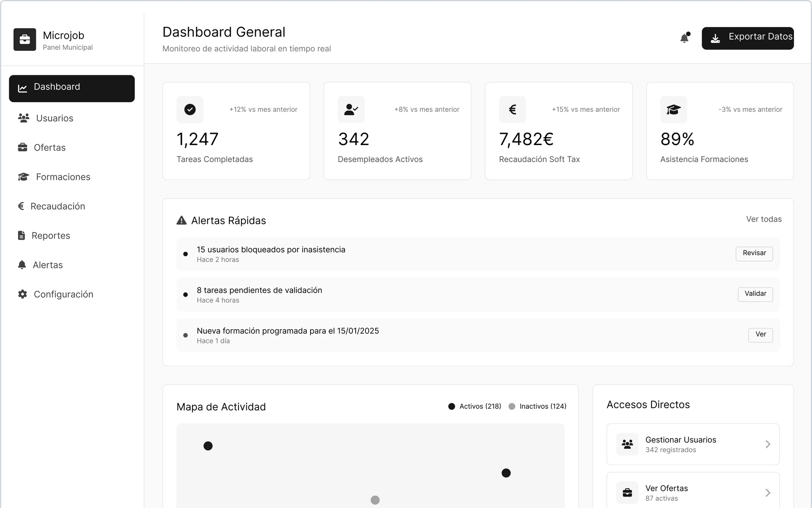Click the '+12% vs mes anterior' label
812x508 pixels.
(263, 109)
